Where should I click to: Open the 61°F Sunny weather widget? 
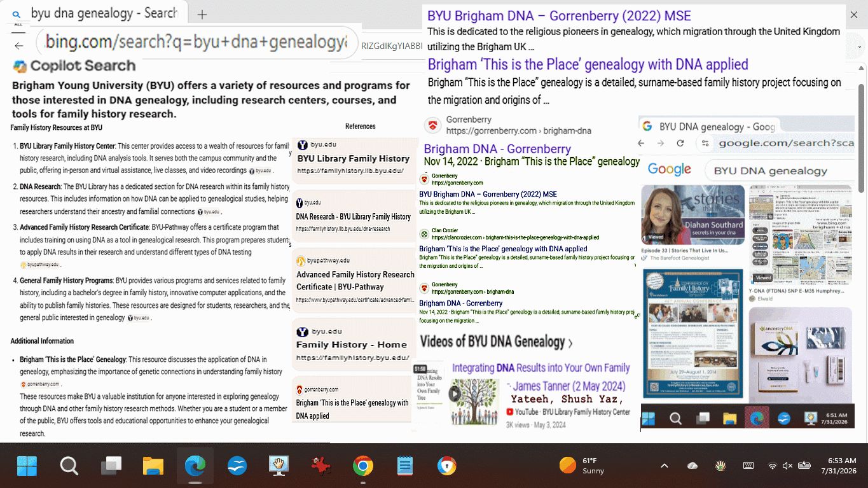582,466
